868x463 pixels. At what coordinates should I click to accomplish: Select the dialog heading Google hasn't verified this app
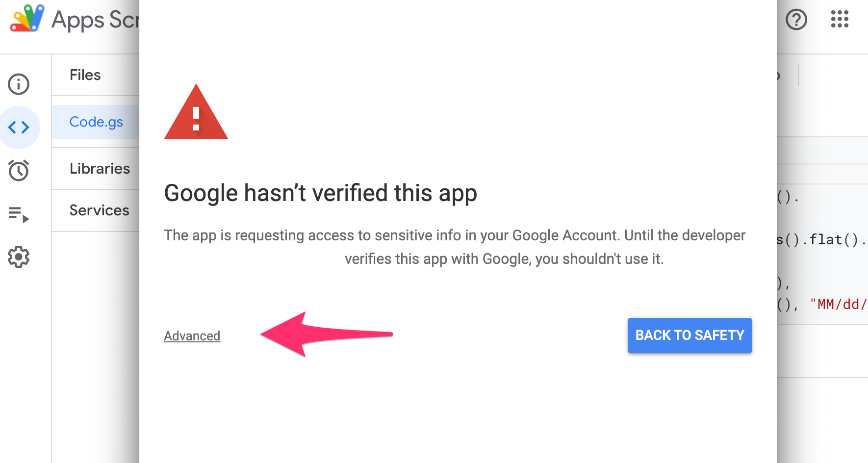(x=320, y=193)
